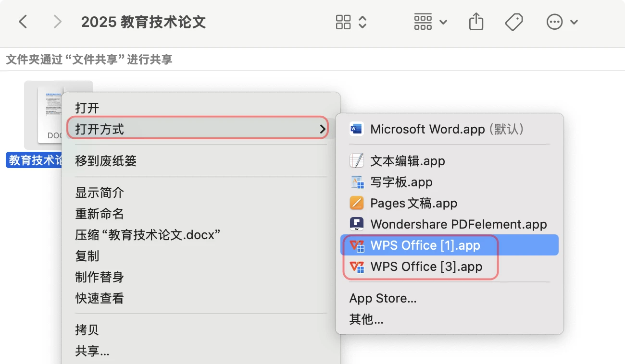Select WPS Office [3].app entry

[x=426, y=267]
